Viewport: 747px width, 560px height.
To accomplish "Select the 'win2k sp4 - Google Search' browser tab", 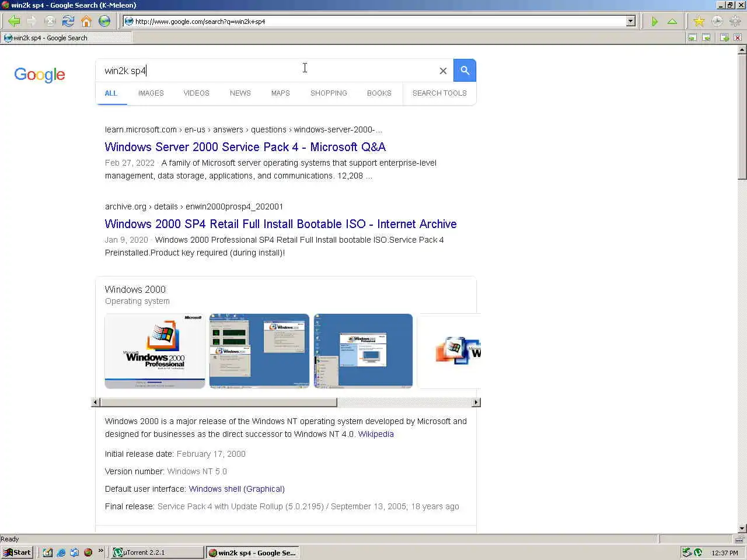I will click(67, 38).
